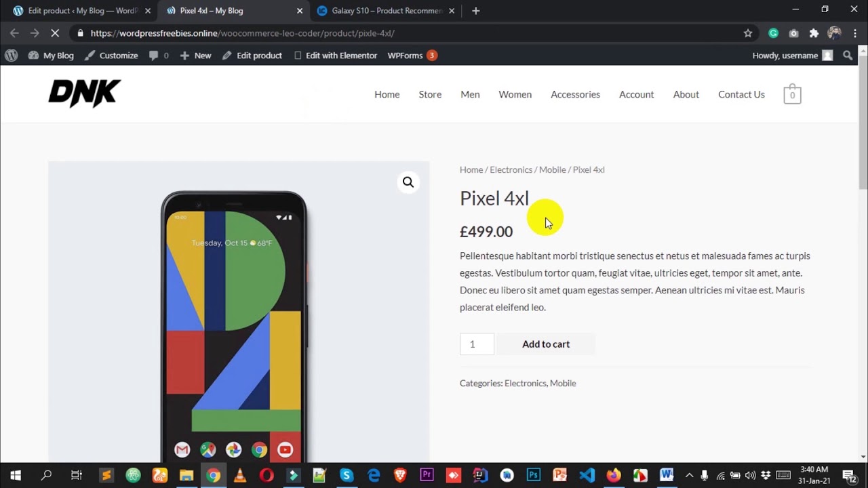Launch VLC media player from taskbar
This screenshot has height=488, width=868.
point(239,475)
